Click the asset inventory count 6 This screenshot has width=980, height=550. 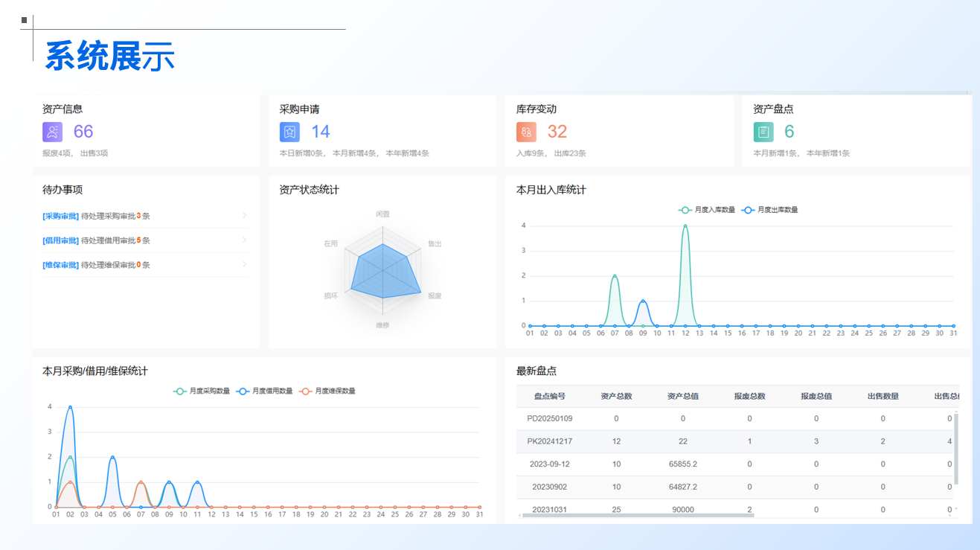(x=790, y=132)
